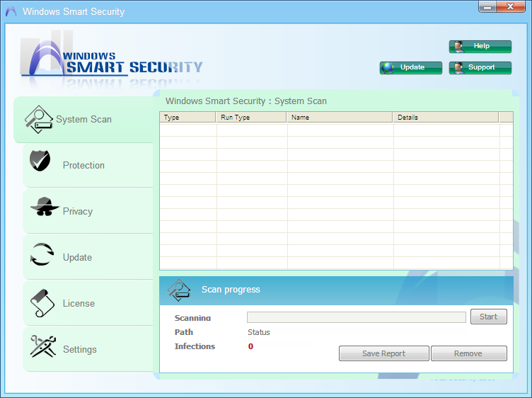Sort by the Type column header
532x398 pixels.
187,118
